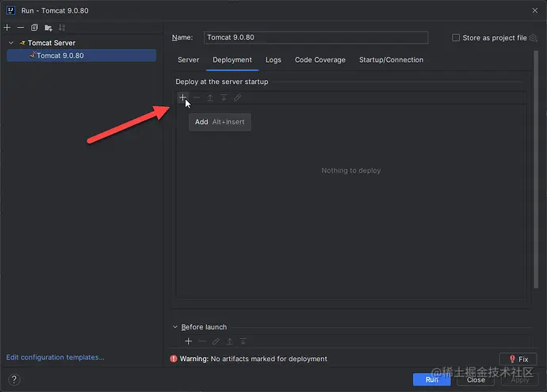Open the Startup/Connection tab

click(391, 60)
